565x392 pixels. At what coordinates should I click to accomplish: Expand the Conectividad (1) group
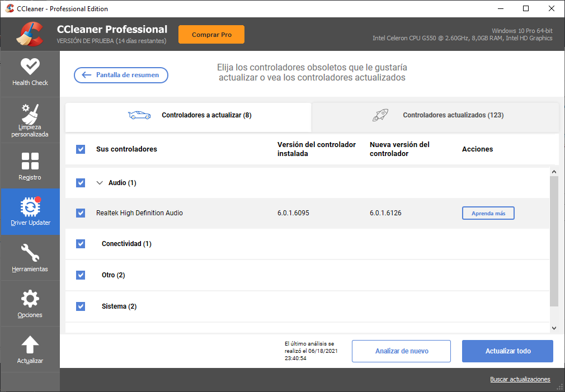coord(126,244)
